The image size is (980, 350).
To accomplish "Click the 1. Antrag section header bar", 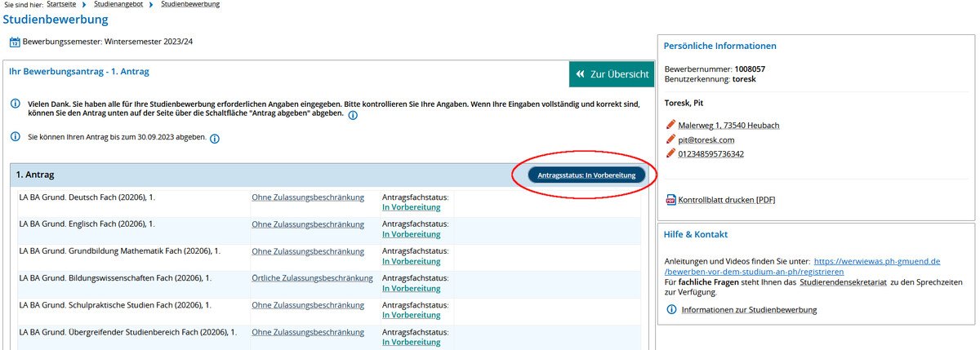I will (245, 175).
